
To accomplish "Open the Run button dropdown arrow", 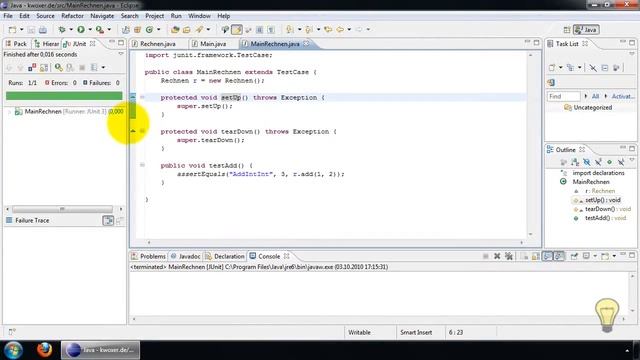I will tap(90, 29).
